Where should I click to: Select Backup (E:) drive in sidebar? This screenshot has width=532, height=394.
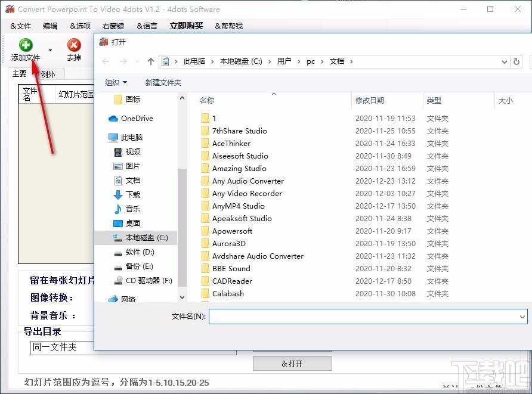[134, 266]
